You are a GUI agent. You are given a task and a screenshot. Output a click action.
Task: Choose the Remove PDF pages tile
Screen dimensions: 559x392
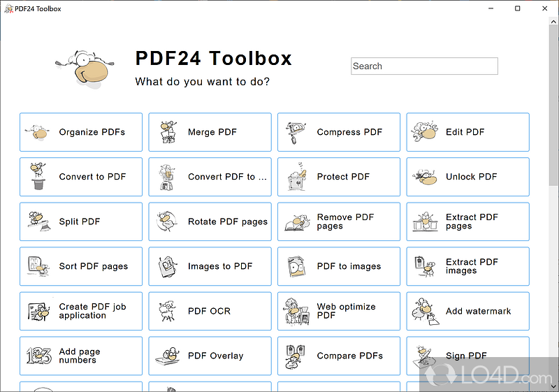tap(339, 222)
